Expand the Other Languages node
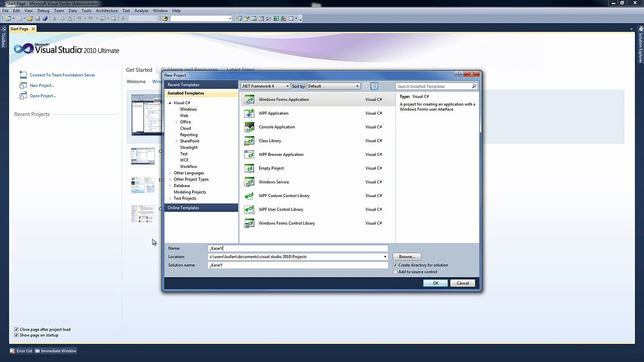 coord(170,173)
